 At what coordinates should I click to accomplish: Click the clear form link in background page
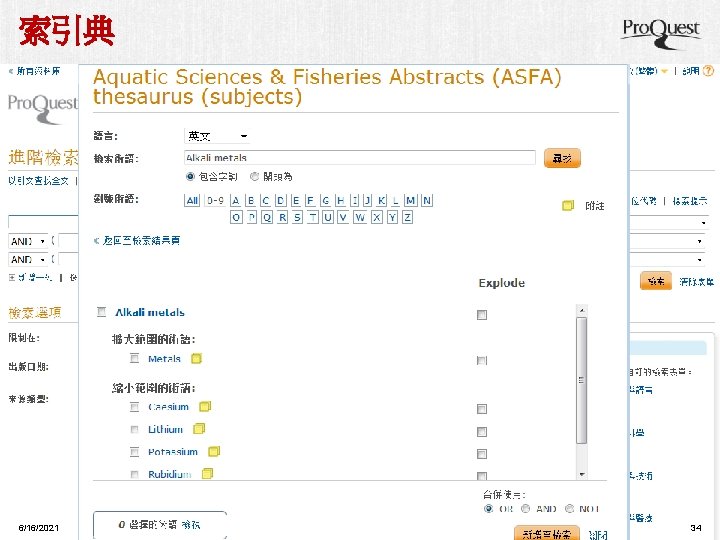pos(697,281)
